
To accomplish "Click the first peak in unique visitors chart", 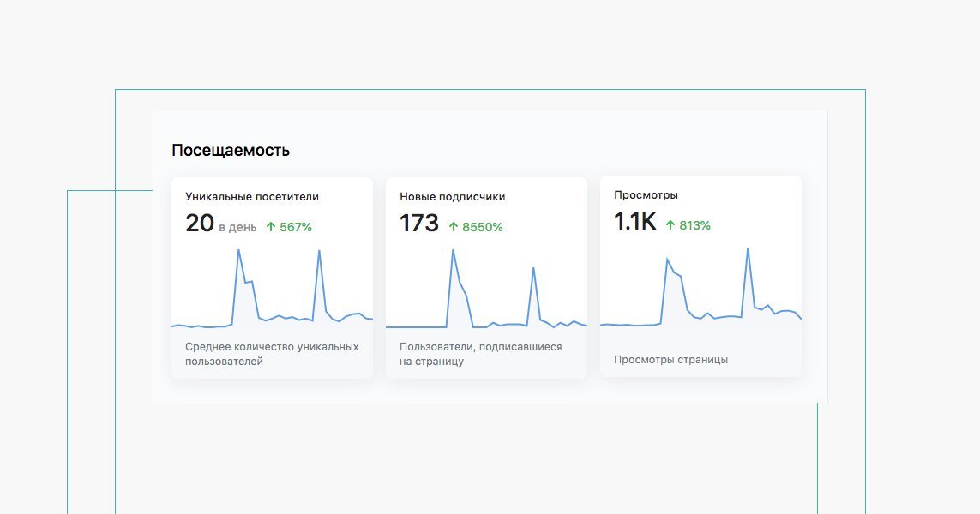I will click(238, 250).
